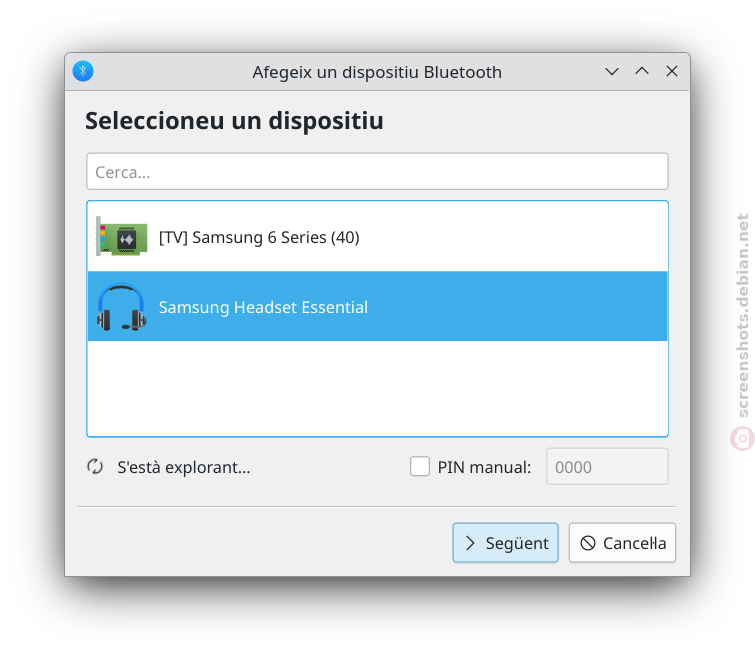Click the empty area of the device list
The height and width of the screenshot is (653, 755).
(378, 388)
